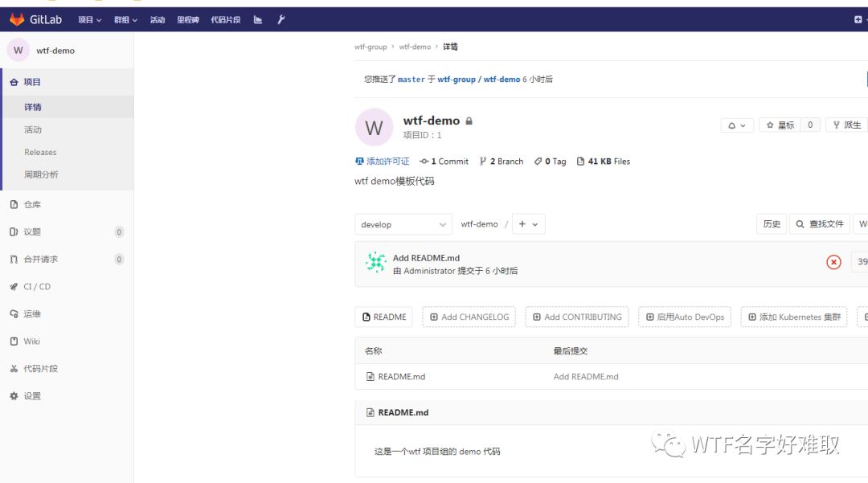Open the 项目 home icon section in sidebar

coord(14,82)
